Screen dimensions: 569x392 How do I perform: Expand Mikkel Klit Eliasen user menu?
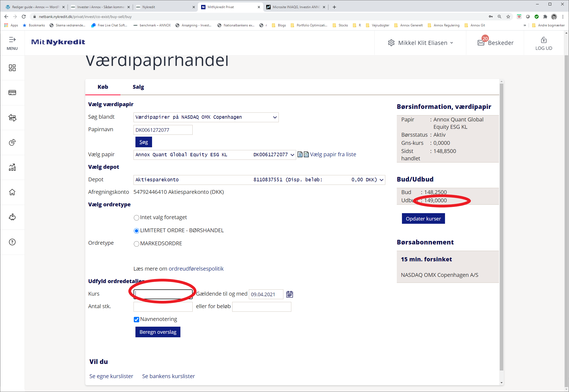(x=425, y=43)
